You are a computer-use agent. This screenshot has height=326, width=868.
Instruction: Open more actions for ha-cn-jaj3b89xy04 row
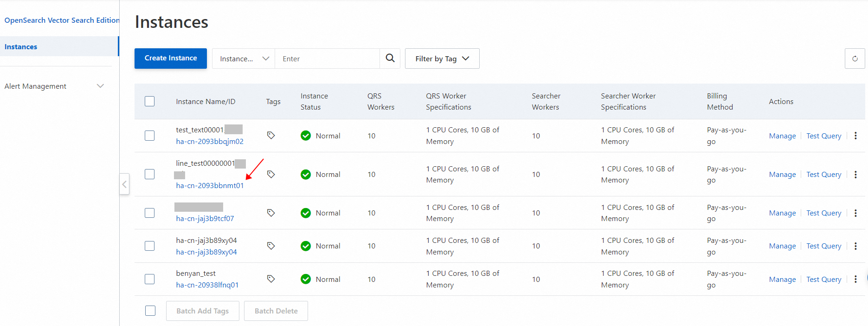855,246
